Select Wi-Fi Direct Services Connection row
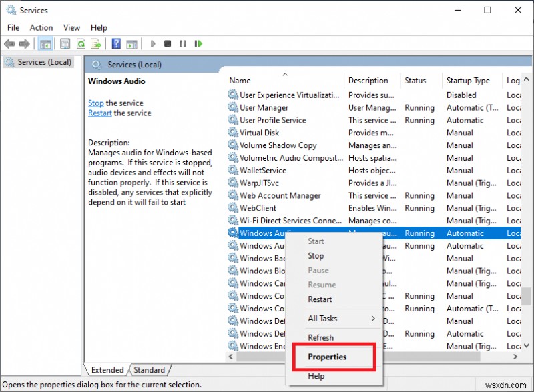534x392 pixels. (374, 221)
